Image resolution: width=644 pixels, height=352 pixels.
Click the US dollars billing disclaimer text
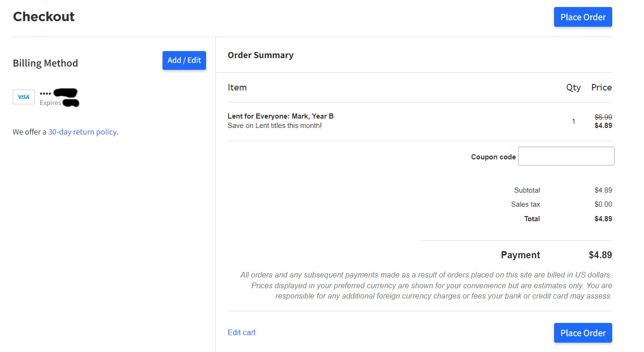coord(426,285)
